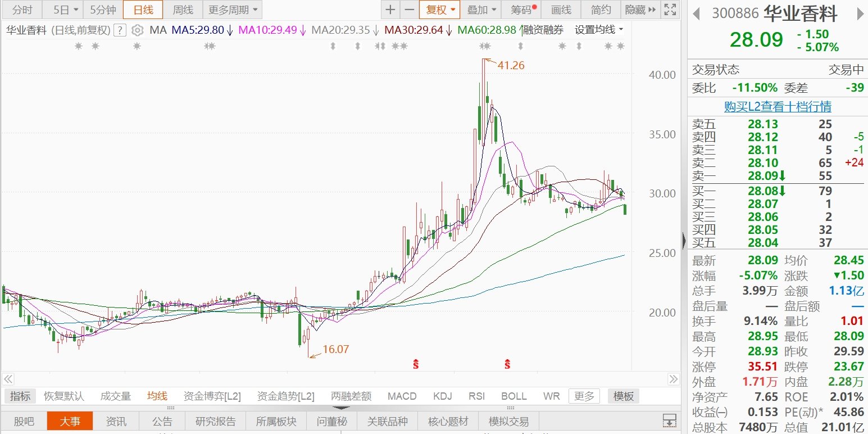Click the zoom in plus icon
The width and height of the screenshot is (868, 434).
pos(390,10)
